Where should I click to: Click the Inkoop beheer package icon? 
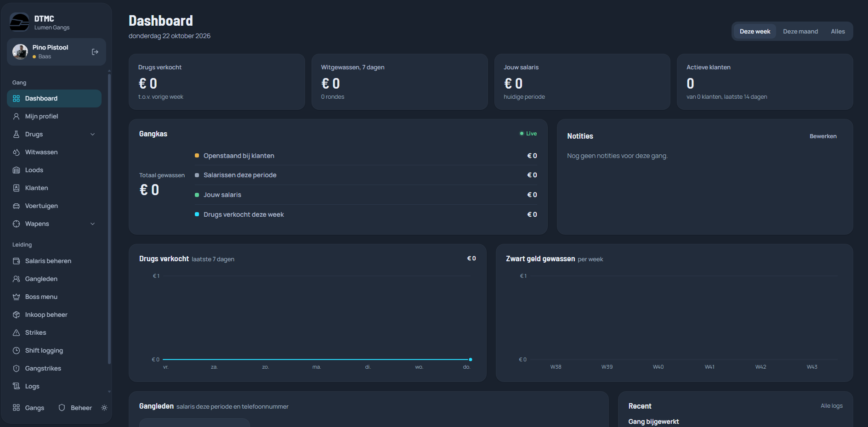coord(16,315)
